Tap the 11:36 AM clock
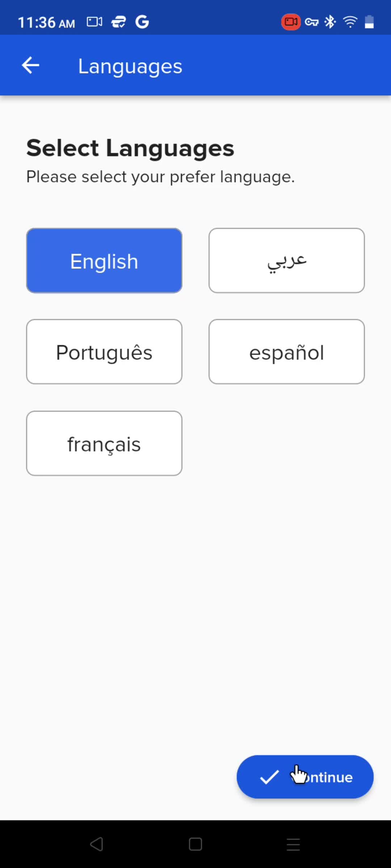 (x=46, y=22)
